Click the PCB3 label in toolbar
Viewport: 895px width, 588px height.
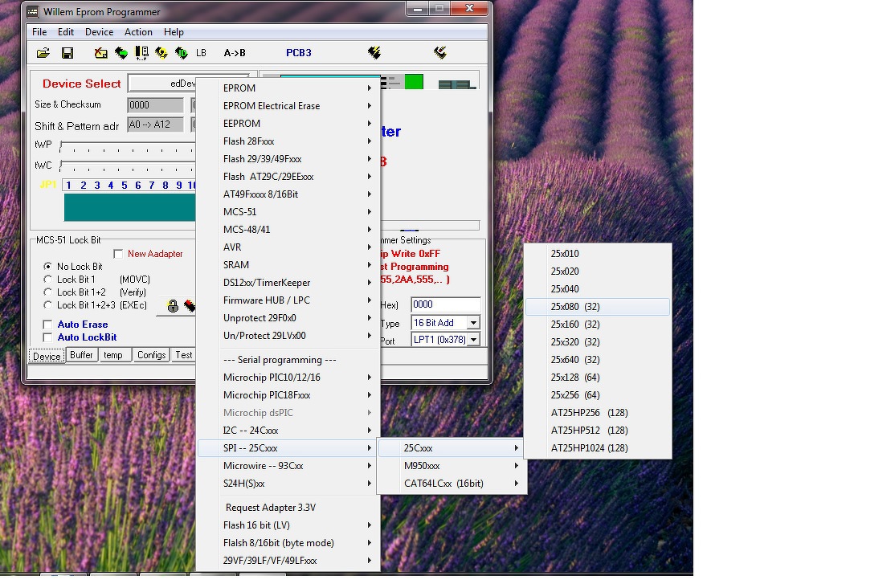[x=299, y=53]
